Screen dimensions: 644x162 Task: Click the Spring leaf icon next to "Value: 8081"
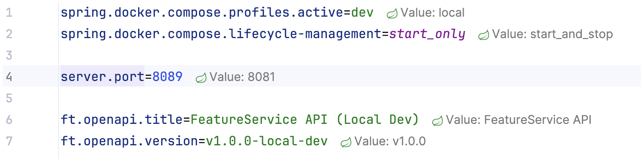click(x=201, y=78)
